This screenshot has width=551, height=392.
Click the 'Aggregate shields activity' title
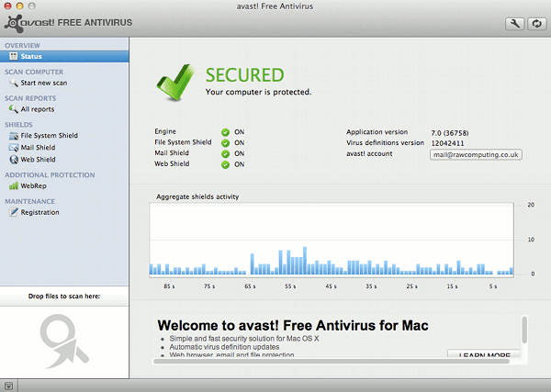pyautogui.click(x=197, y=196)
